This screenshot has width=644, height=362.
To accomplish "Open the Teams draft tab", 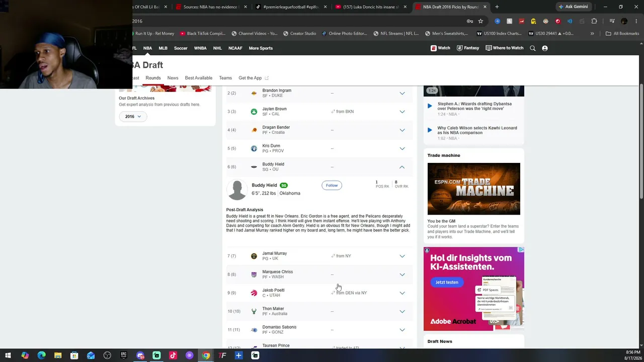I will tap(225, 78).
